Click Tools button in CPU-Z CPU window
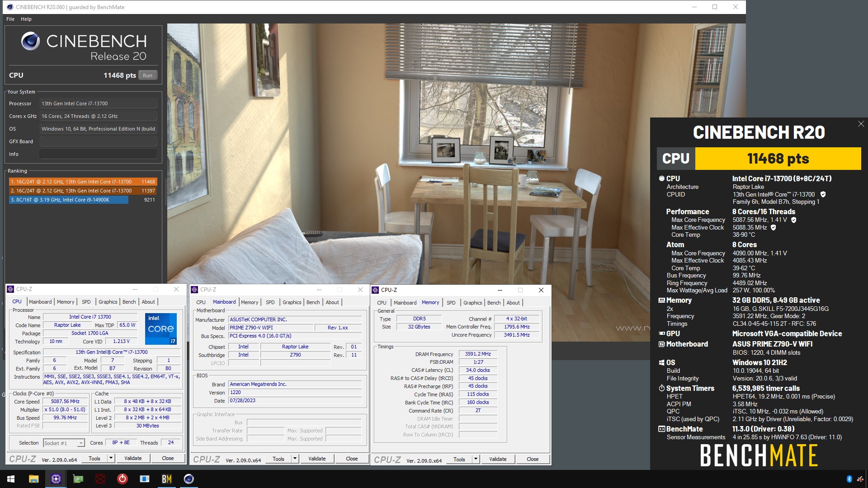This screenshot has height=488, width=868. (x=94, y=458)
